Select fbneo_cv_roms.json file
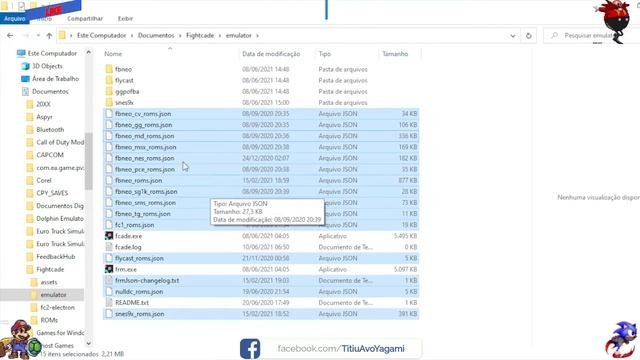The width and height of the screenshot is (640, 360). (261, 114)
